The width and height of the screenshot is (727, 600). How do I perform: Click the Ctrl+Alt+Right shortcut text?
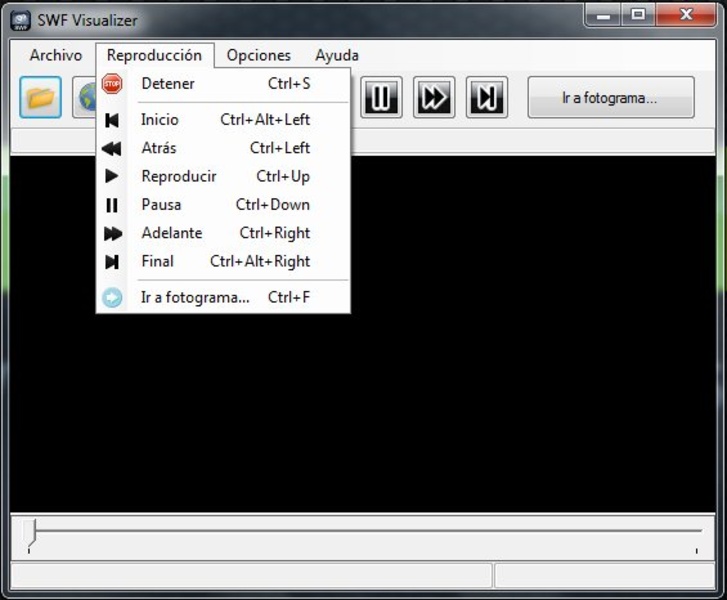click(260, 262)
